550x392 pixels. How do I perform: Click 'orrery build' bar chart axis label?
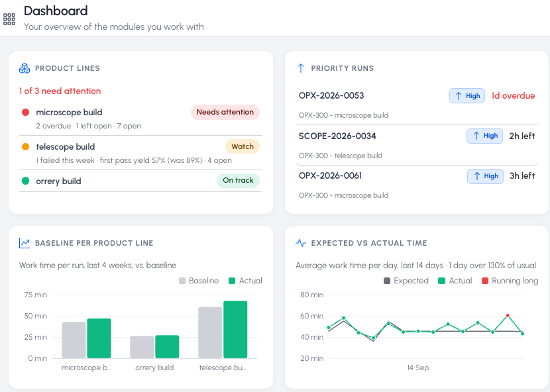coord(154,367)
